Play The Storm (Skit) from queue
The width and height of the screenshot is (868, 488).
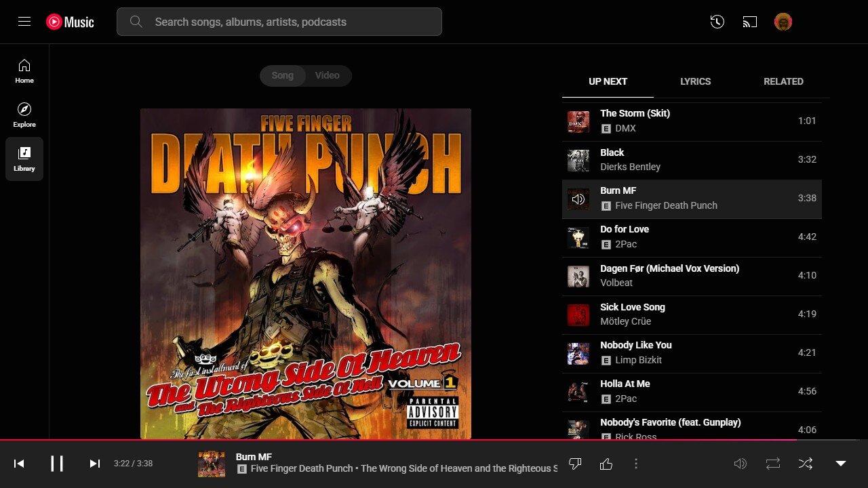(692, 121)
